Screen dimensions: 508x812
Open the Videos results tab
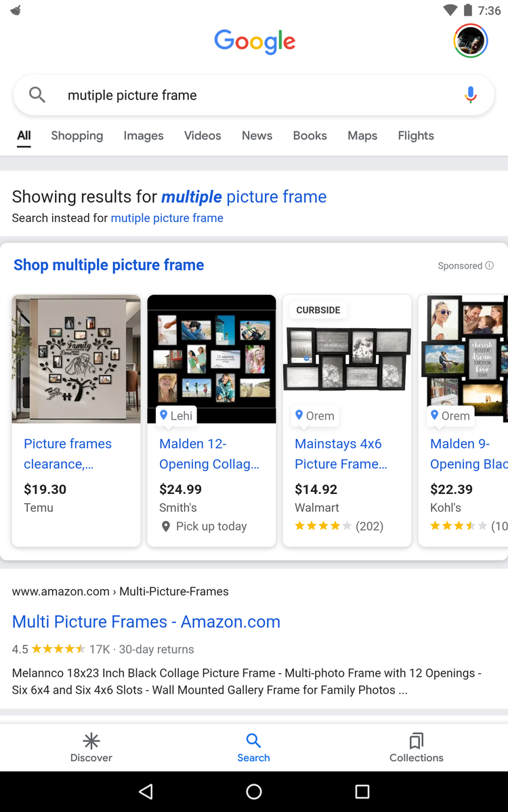[203, 136]
